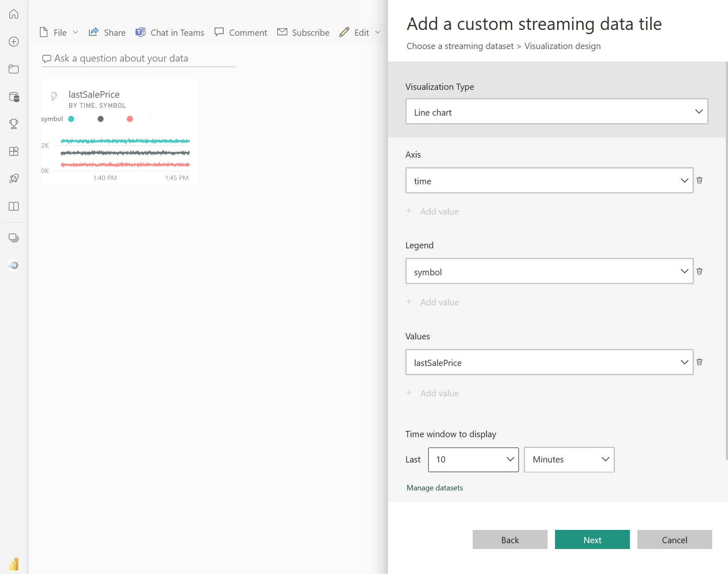Delete the lastSalePrice value field
The image size is (728, 574).
[x=699, y=362]
